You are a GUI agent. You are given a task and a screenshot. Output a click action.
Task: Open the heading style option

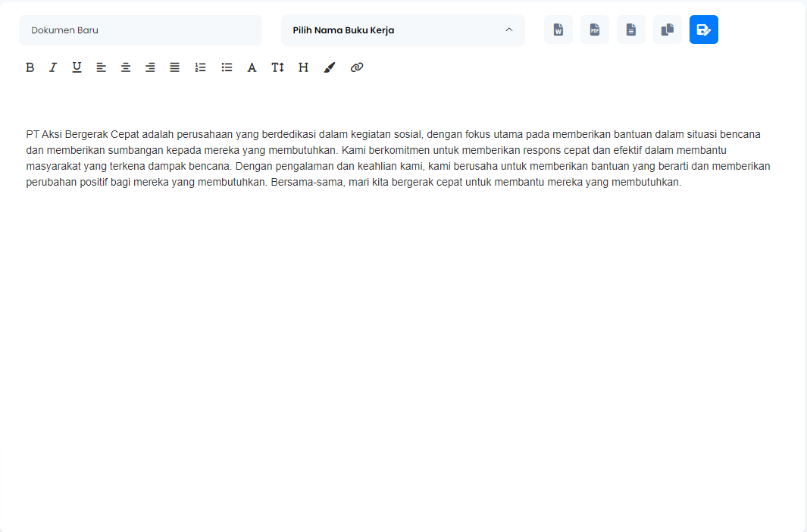[304, 67]
